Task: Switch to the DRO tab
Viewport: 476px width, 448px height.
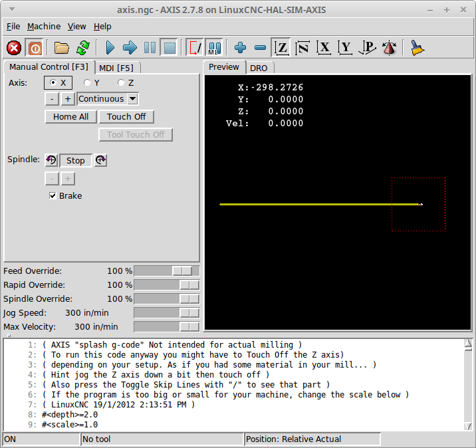Action: click(259, 68)
